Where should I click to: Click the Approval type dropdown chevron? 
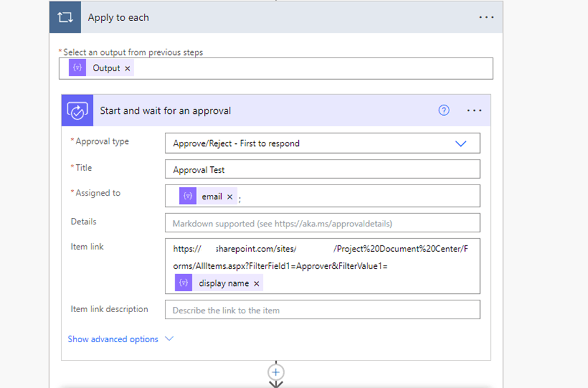coord(460,144)
